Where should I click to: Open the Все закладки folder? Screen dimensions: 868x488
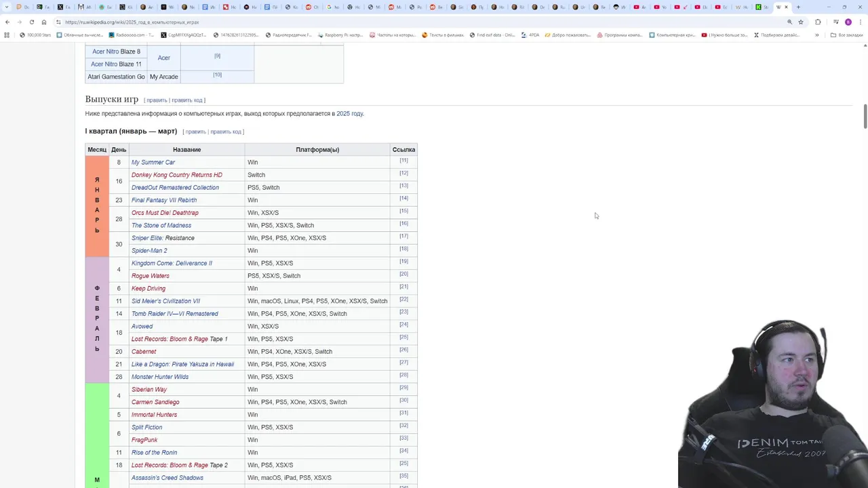click(847, 35)
